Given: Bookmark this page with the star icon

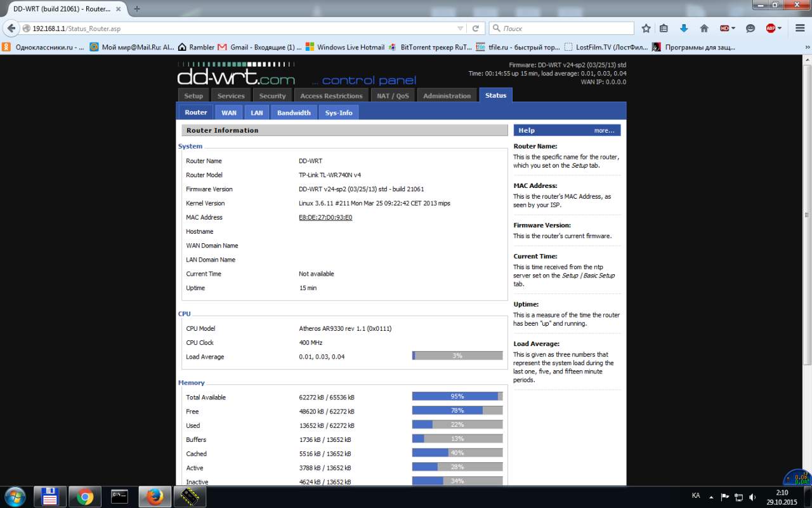Looking at the screenshot, I should [646, 29].
